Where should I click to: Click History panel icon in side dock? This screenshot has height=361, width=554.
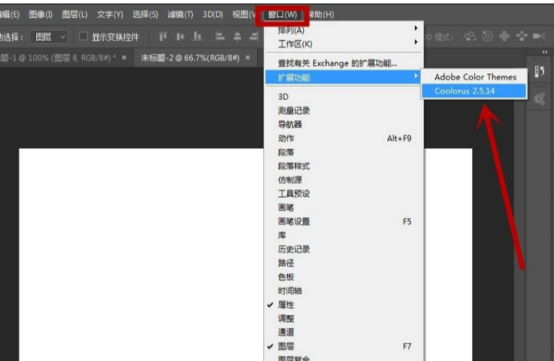539,72
